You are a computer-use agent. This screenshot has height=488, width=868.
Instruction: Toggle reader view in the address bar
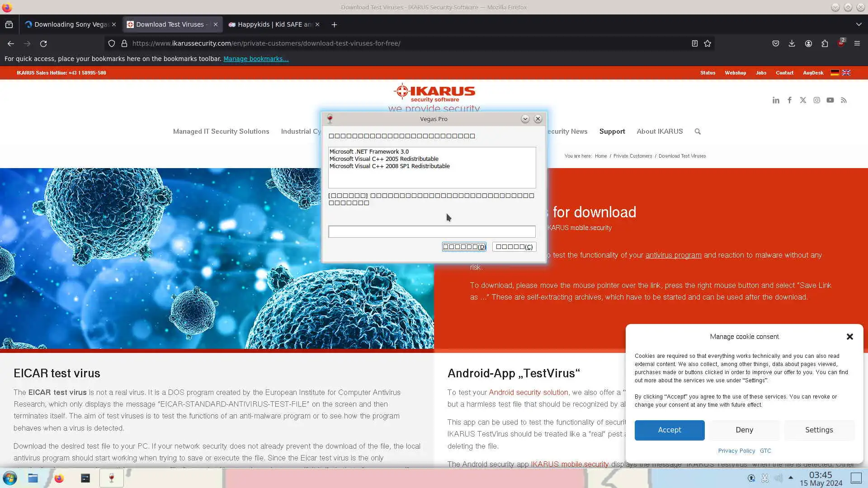pyautogui.click(x=694, y=43)
